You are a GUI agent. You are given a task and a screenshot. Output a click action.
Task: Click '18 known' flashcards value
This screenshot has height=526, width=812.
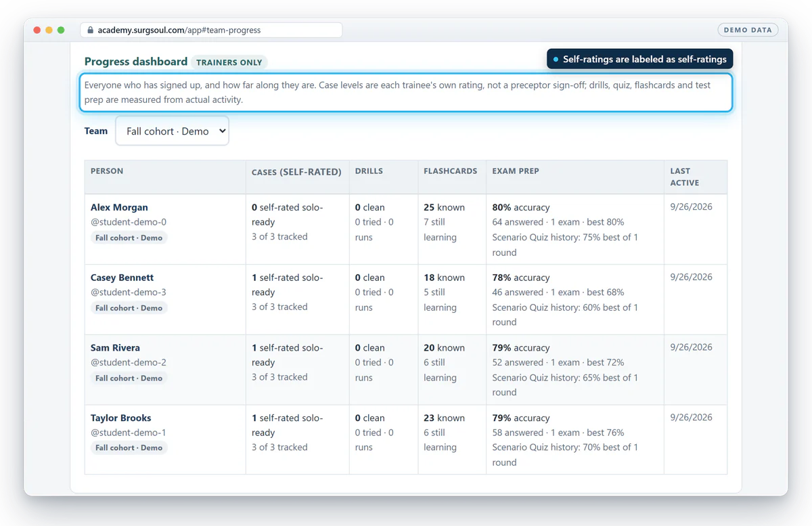444,278
